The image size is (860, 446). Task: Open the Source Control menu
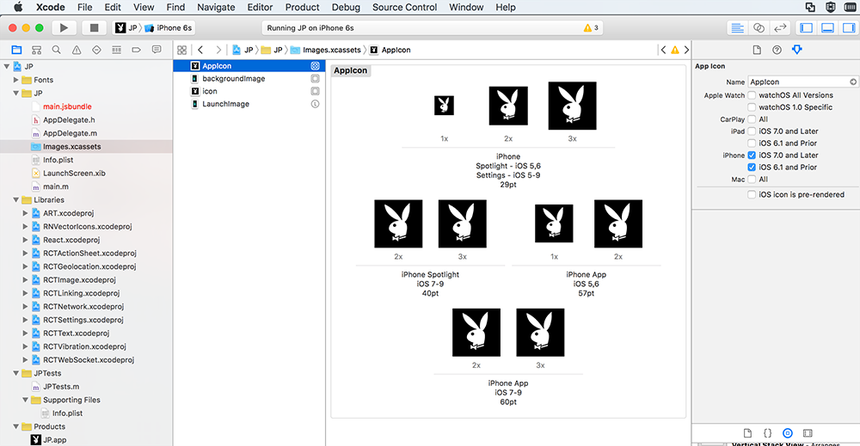[x=403, y=7]
